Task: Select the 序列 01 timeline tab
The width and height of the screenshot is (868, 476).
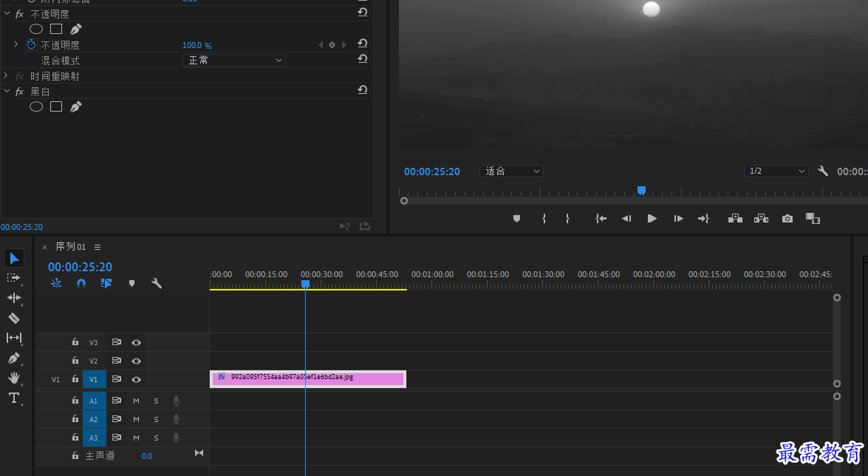Action: click(x=70, y=247)
